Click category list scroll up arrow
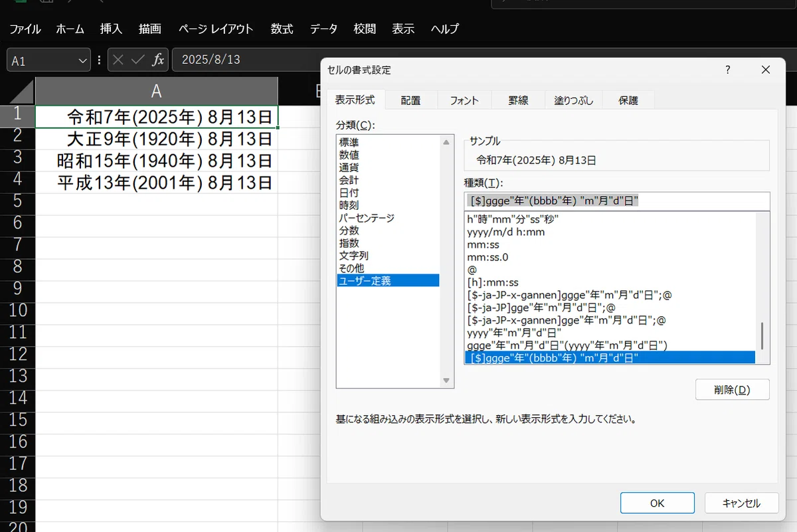The height and width of the screenshot is (532, 797). [x=447, y=142]
